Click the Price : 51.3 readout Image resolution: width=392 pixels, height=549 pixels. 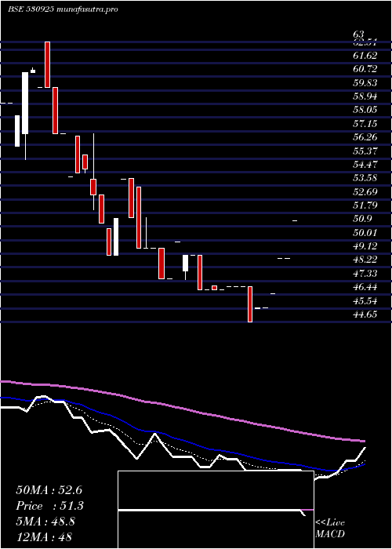49,506
